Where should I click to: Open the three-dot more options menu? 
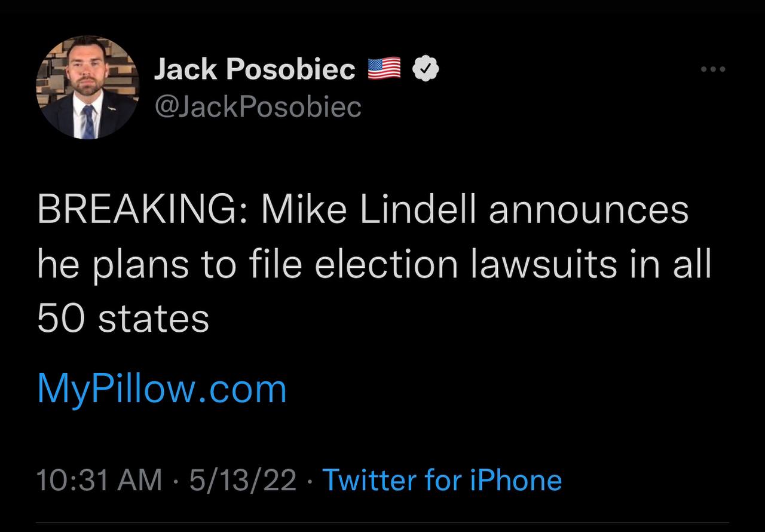click(713, 70)
